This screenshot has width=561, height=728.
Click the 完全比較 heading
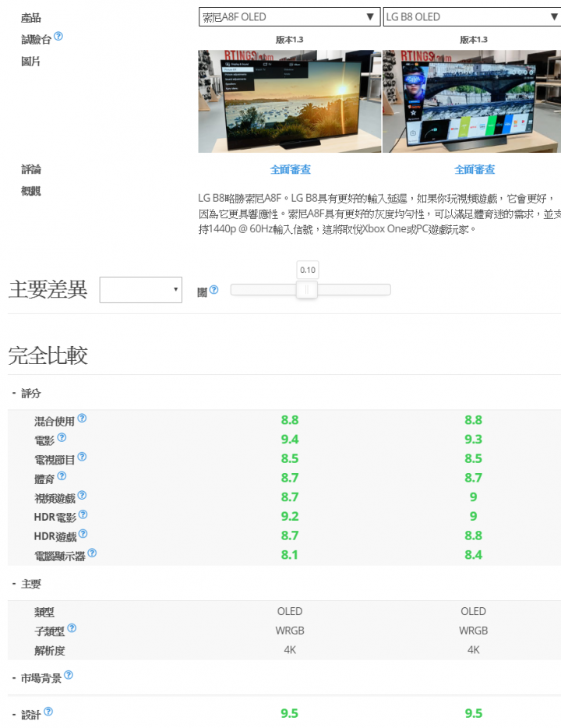[48, 355]
